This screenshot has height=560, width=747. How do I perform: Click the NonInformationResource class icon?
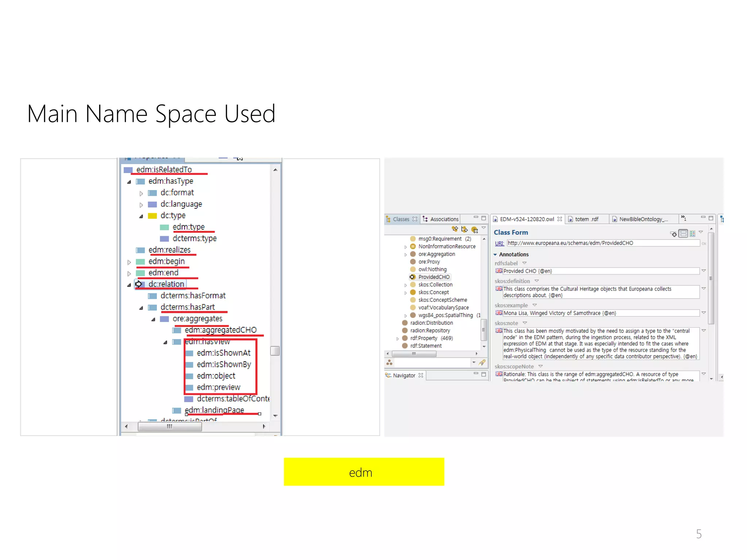tap(413, 246)
